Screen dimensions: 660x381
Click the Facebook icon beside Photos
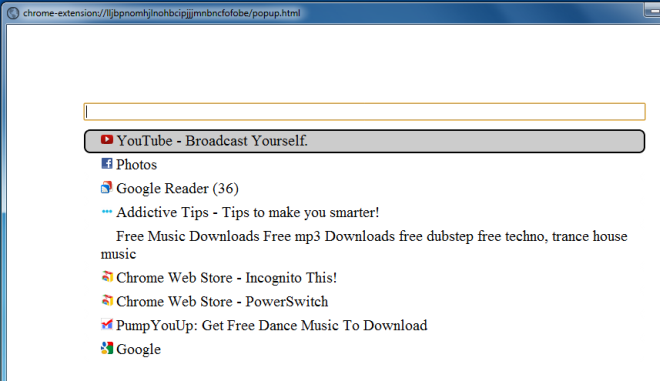(x=106, y=163)
